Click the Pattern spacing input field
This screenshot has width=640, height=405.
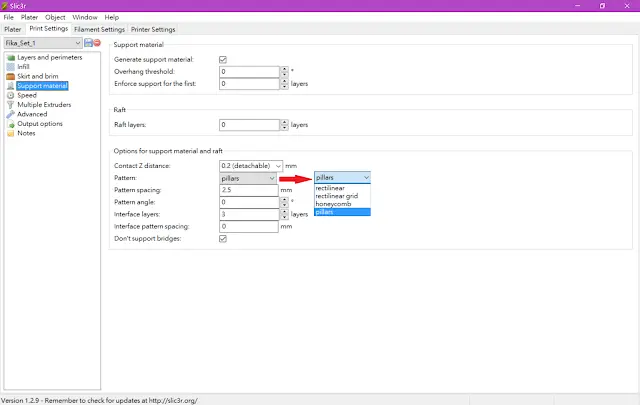[x=249, y=190]
